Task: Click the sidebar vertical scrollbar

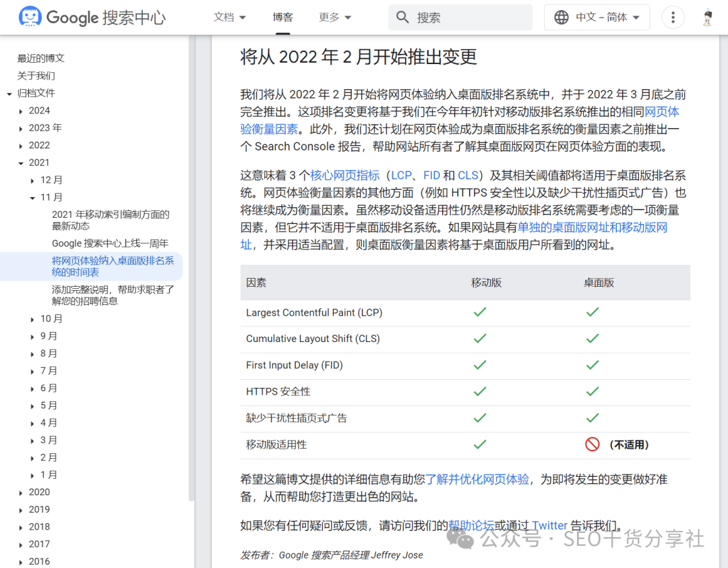Action: pos(191,268)
